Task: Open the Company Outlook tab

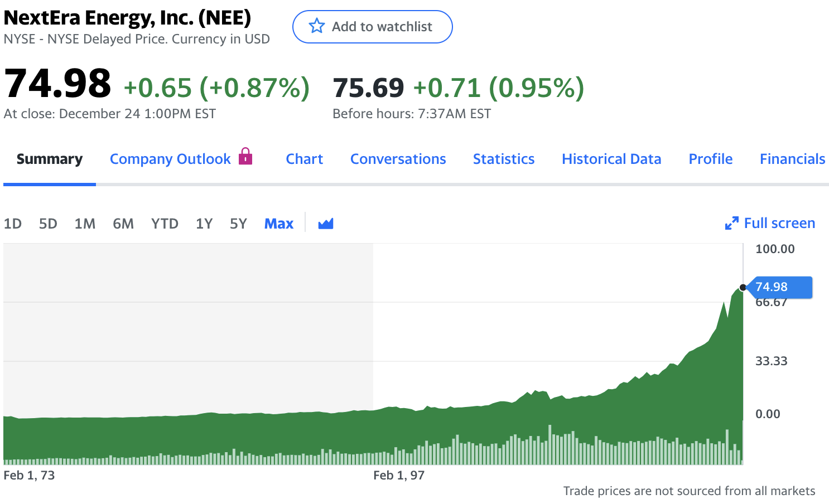Action: pyautogui.click(x=170, y=159)
